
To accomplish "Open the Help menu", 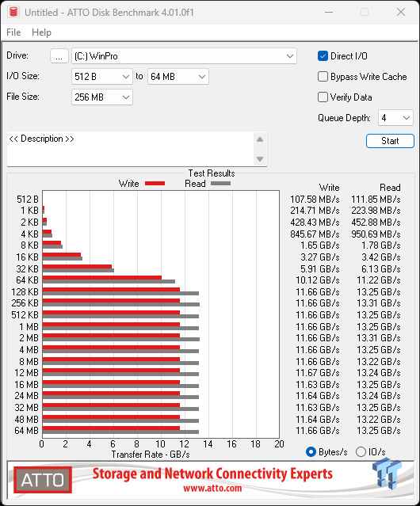I will [41, 32].
